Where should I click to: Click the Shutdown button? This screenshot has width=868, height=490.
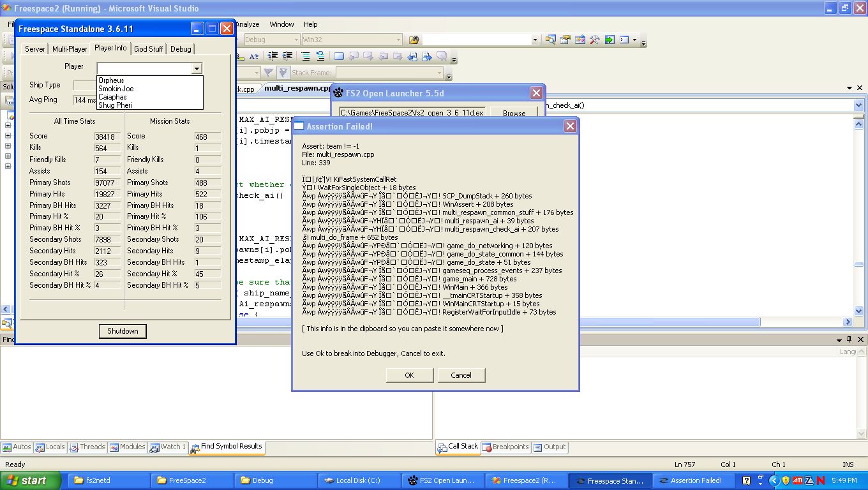pyautogui.click(x=123, y=331)
